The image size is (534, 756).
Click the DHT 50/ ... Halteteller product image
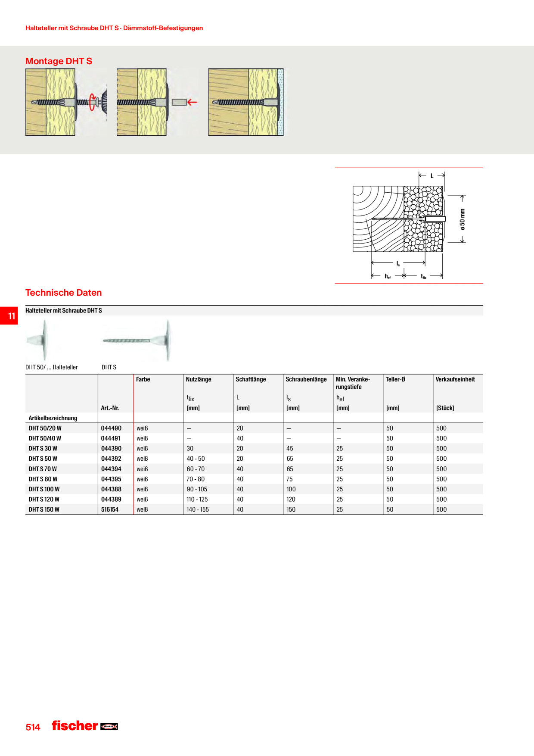[x=38, y=340]
